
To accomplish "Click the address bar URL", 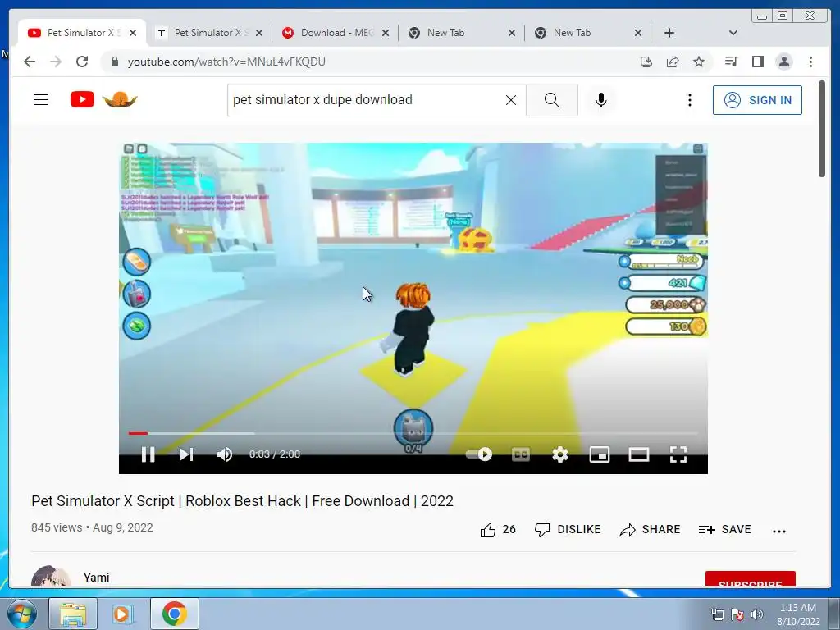I will [226, 62].
